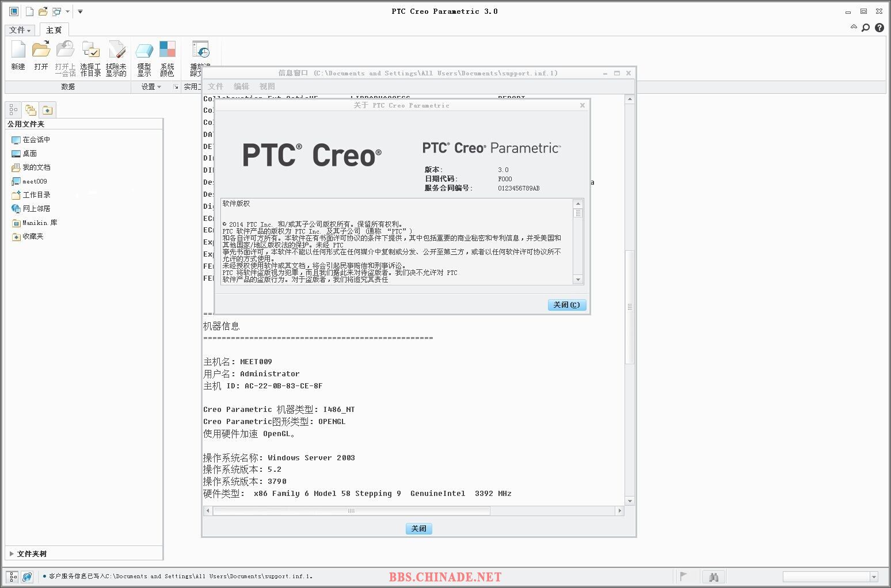891x588 pixels.
Task: Click 关闭(C) button in About dialog
Action: [x=567, y=305]
